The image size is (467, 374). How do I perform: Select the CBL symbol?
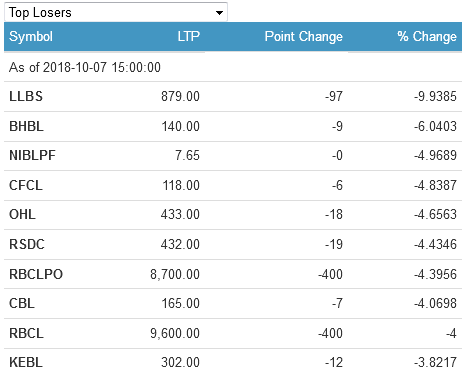(x=22, y=303)
